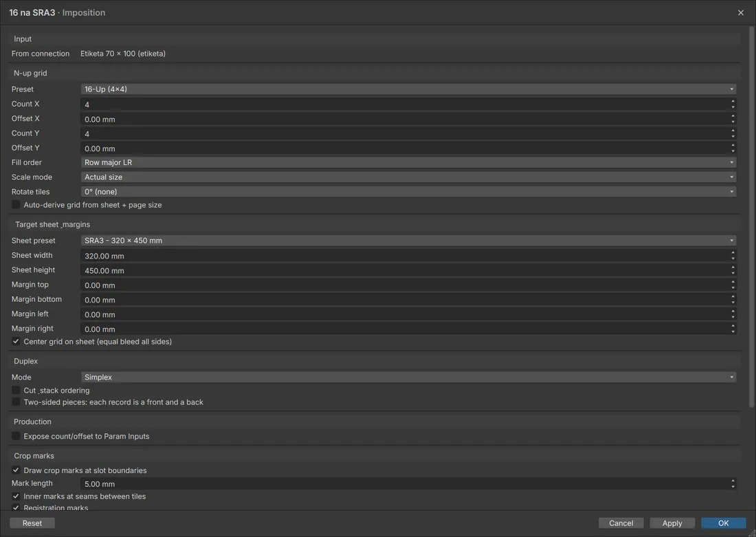Click the Count X stepper arrows
Image resolution: width=756 pixels, height=537 pixels.
733,105
